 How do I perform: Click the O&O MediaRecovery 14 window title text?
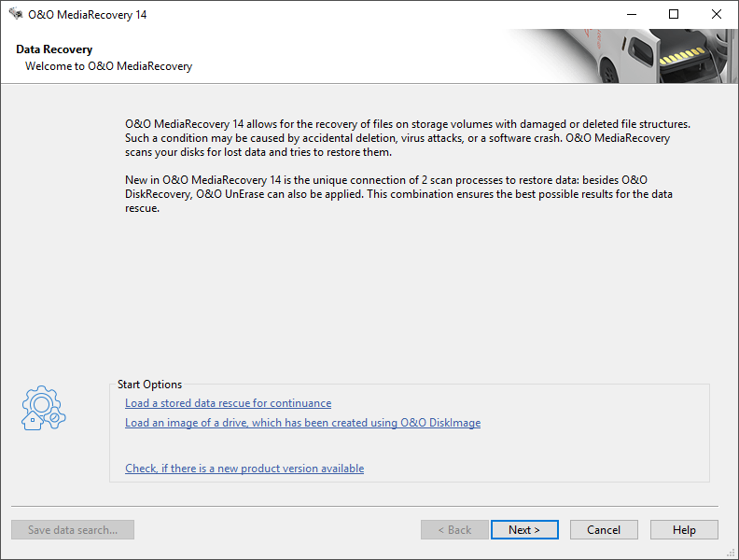87,15
